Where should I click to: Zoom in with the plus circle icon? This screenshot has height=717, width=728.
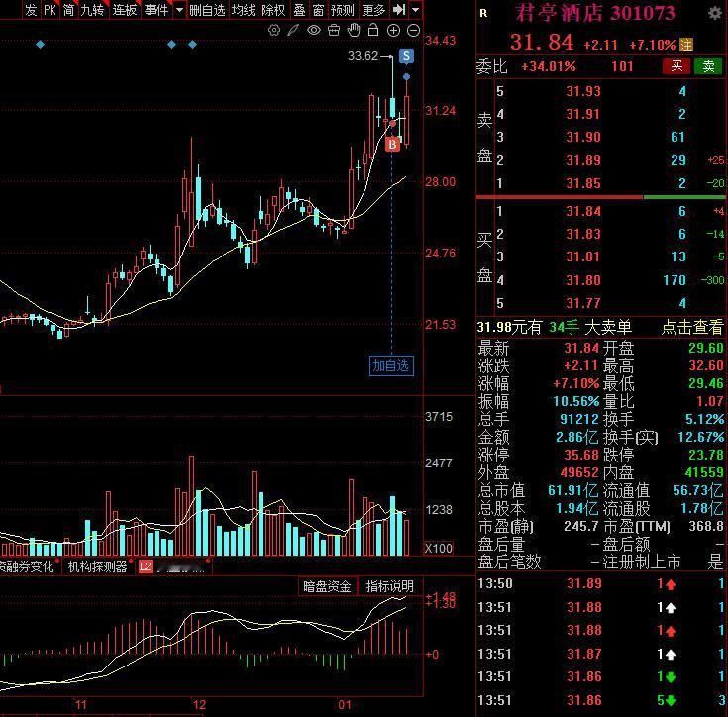[393, 31]
